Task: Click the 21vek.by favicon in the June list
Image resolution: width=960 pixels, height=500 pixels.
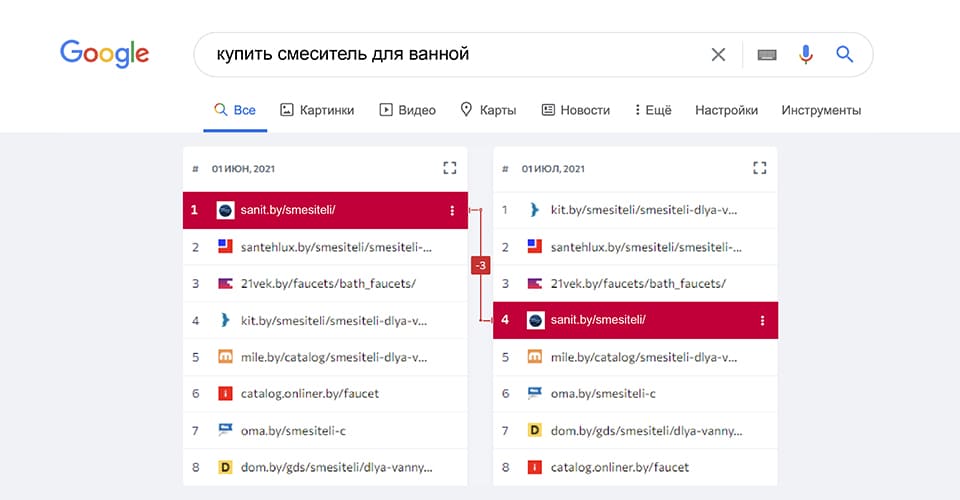Action: [x=225, y=283]
